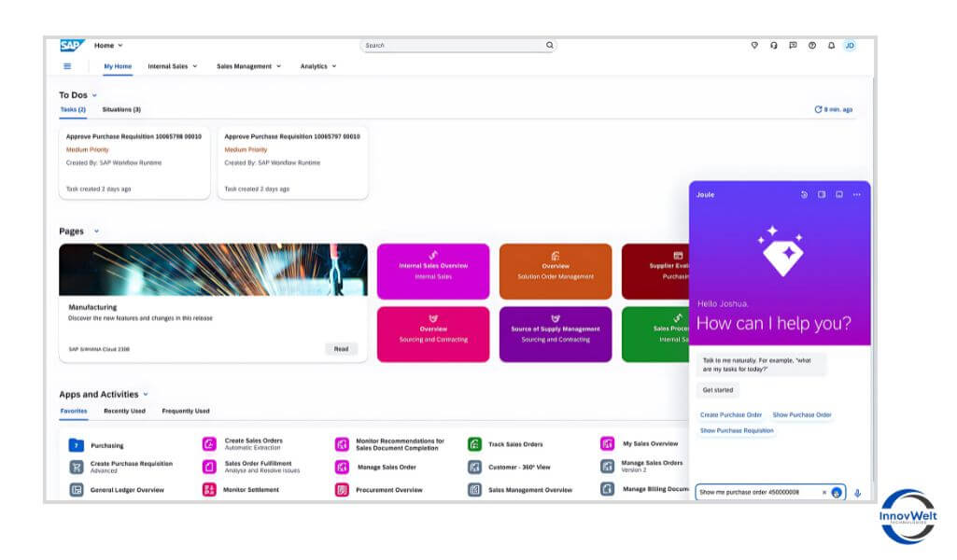Screen dimensions: 957x560
Task: Click the Create Purchase Order suggestion
Action: click(731, 414)
